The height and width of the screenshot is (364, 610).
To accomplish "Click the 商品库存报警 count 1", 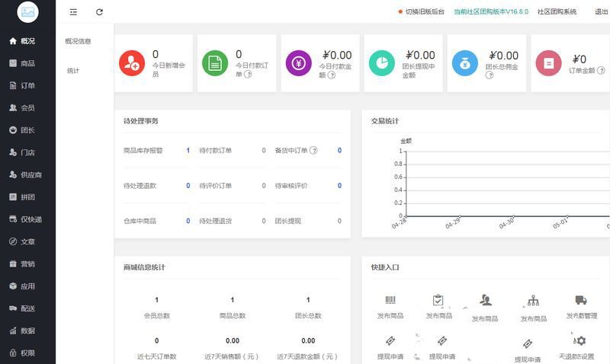I will [188, 150].
